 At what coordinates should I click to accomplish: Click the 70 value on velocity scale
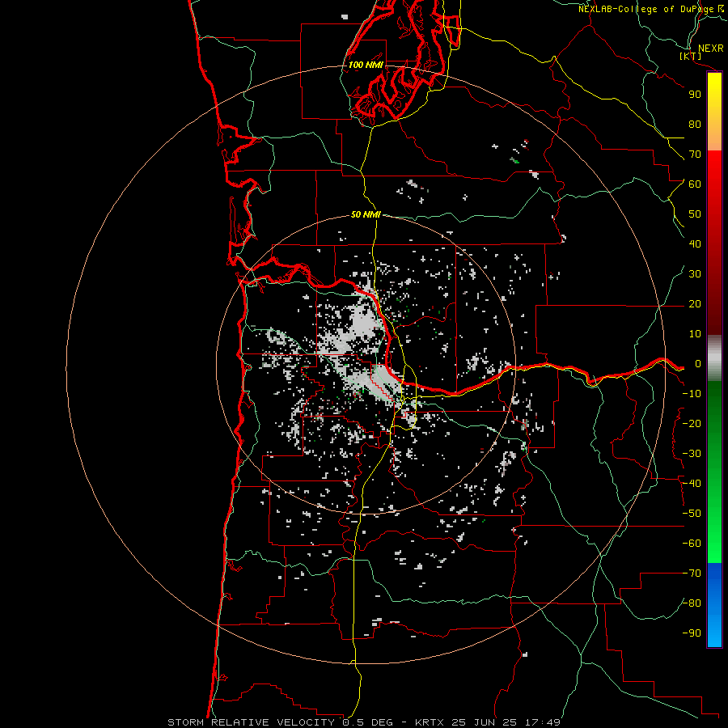click(x=695, y=154)
